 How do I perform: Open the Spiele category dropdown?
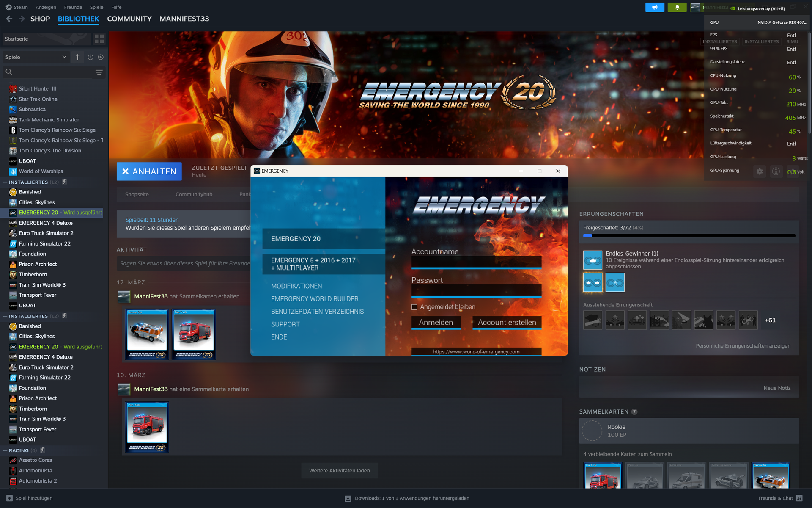click(35, 57)
